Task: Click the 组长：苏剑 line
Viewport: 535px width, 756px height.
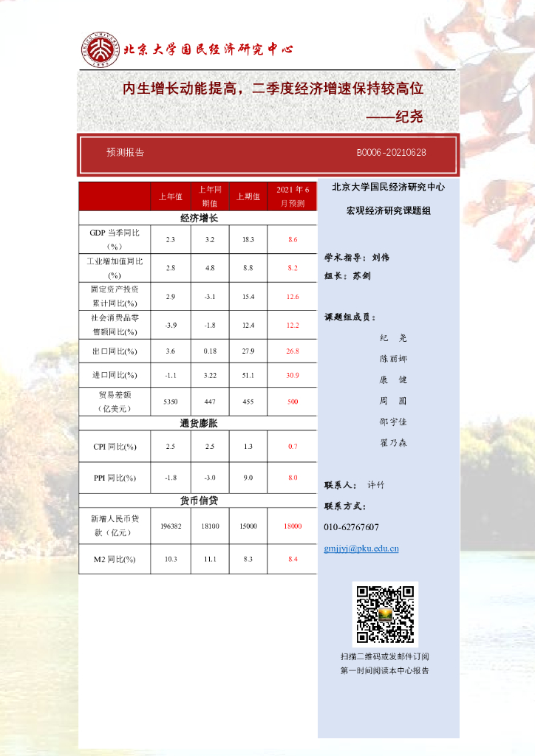Action: (347, 276)
